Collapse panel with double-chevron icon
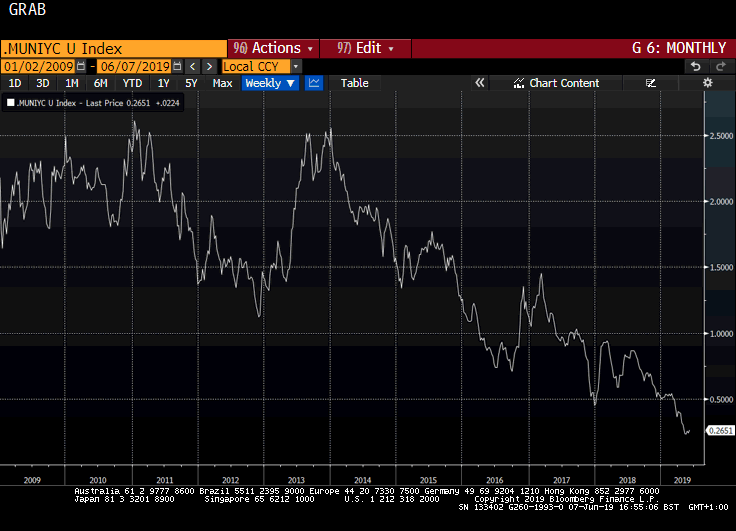The image size is (736, 531). pos(479,83)
